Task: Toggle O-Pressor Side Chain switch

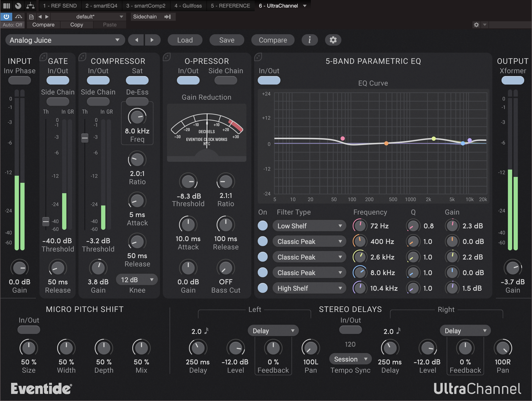Action: coord(226,80)
